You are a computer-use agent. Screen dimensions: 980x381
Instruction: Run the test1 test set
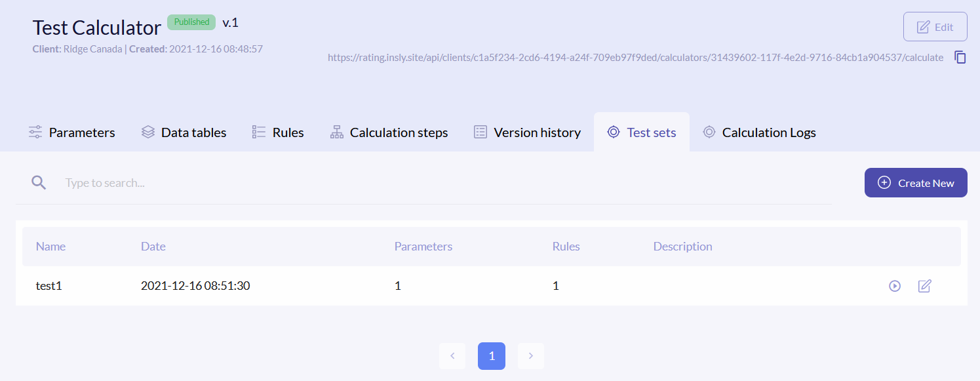click(894, 286)
